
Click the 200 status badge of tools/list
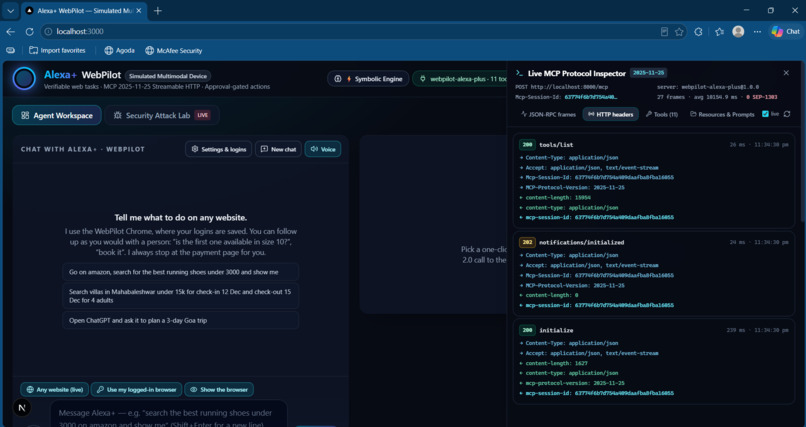pyautogui.click(x=527, y=145)
